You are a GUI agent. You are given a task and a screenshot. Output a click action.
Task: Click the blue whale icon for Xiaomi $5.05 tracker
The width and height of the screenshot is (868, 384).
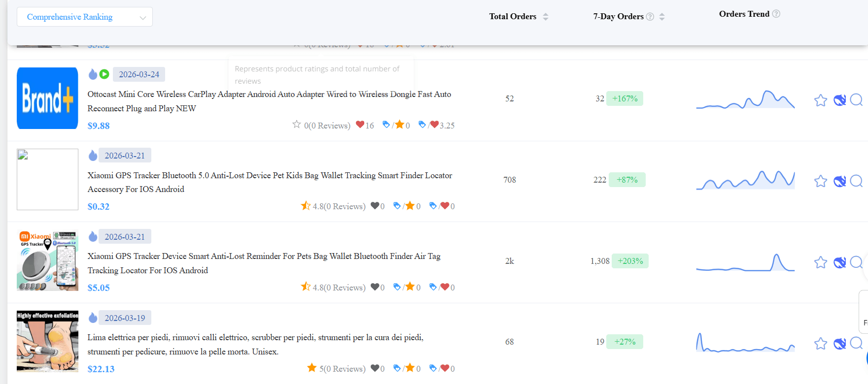[839, 262]
